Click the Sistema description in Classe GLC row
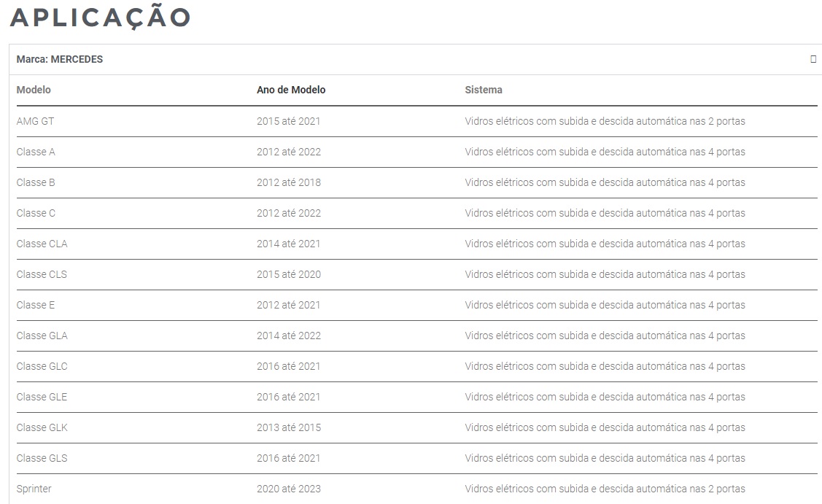Screen dimensions: 822x504 coord(605,366)
